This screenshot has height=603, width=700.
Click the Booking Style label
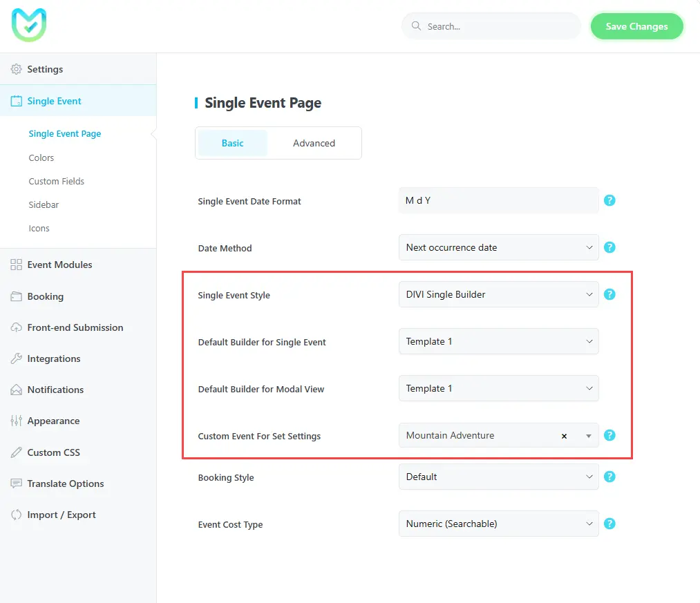[x=226, y=477]
